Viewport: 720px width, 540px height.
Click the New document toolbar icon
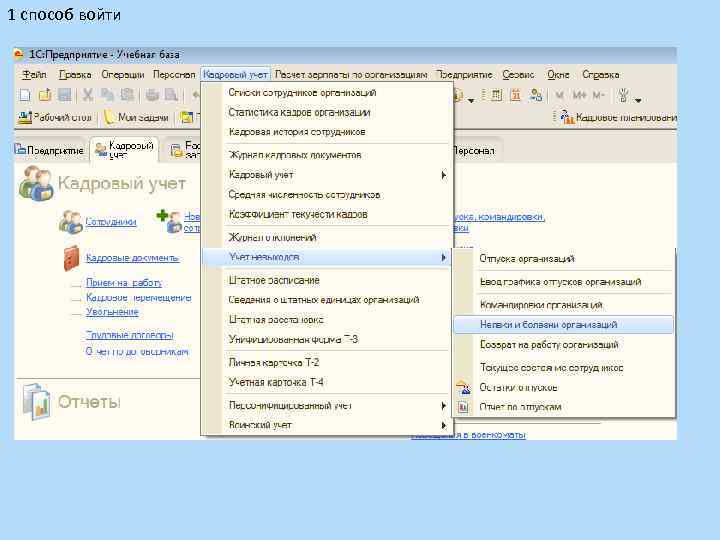pyautogui.click(x=25, y=95)
